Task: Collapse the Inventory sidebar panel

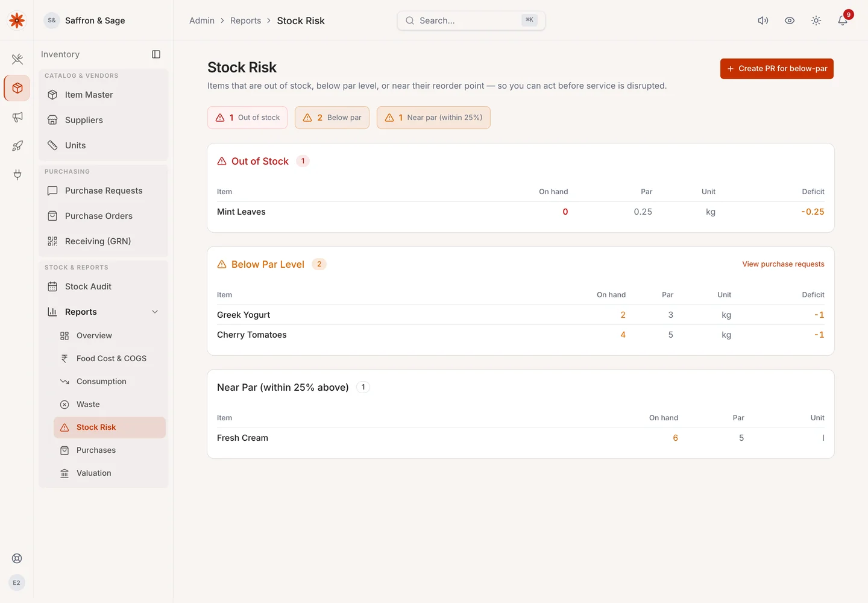Action: [156, 54]
